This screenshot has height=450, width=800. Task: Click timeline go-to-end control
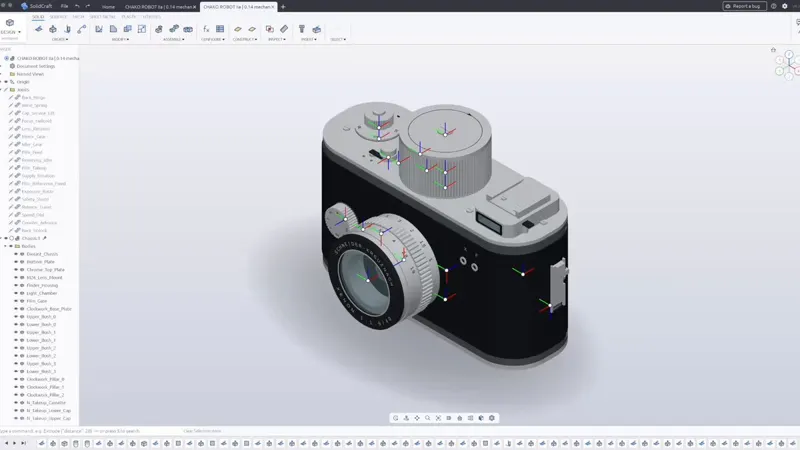[x=23, y=443]
